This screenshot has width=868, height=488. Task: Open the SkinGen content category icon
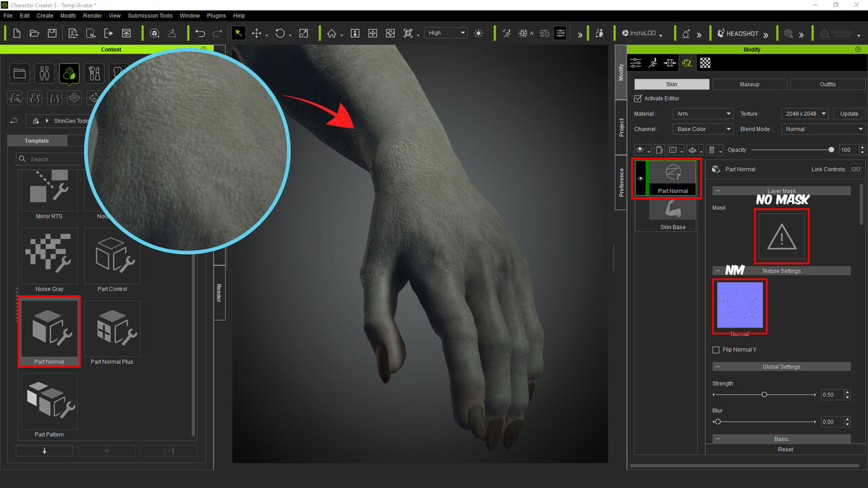69,74
